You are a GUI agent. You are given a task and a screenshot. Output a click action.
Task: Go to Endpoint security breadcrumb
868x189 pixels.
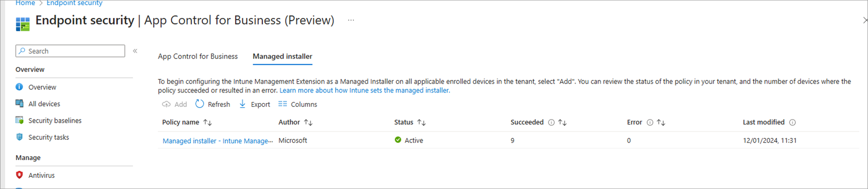[x=74, y=3]
